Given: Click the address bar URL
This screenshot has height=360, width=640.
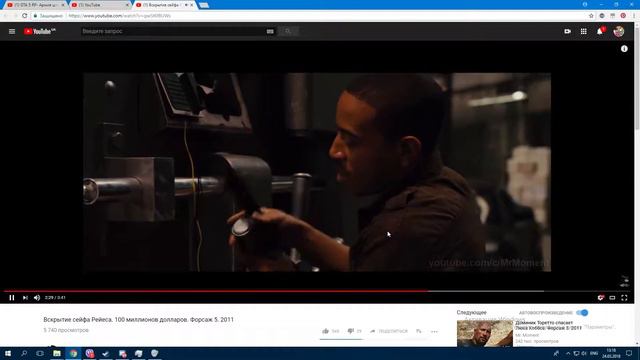Looking at the screenshot, I should [x=120, y=16].
